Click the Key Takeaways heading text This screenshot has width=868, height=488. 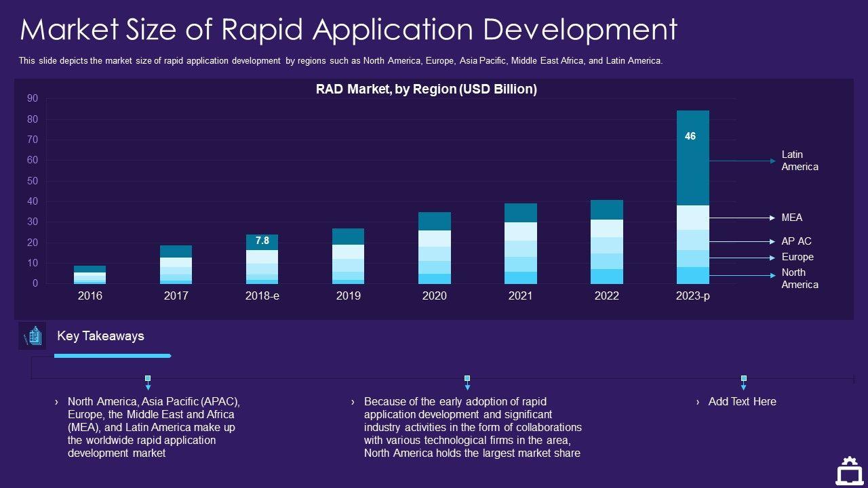pos(100,336)
